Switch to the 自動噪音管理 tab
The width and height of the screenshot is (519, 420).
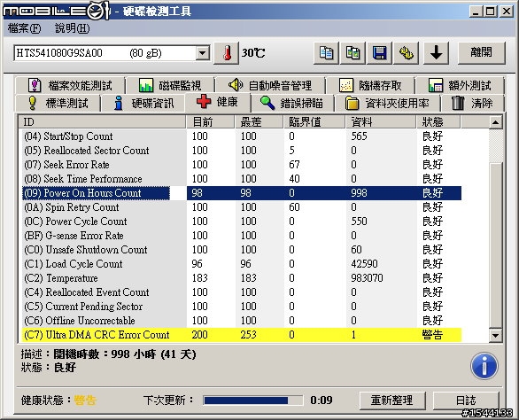[270, 85]
